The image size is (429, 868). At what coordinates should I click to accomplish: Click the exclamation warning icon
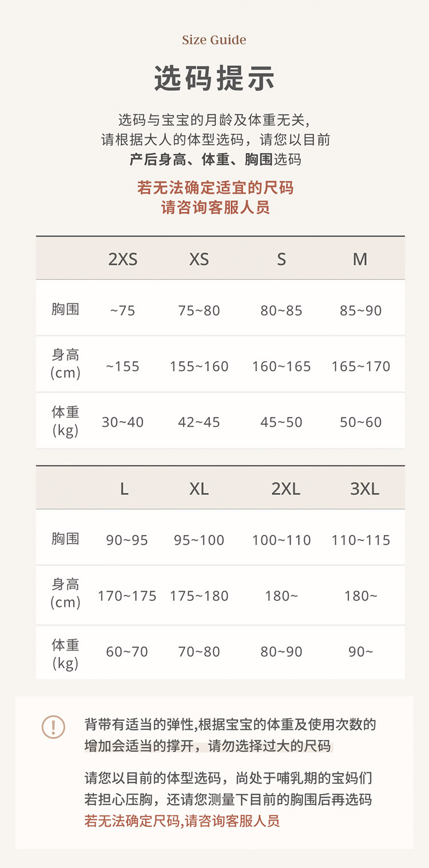[53, 727]
